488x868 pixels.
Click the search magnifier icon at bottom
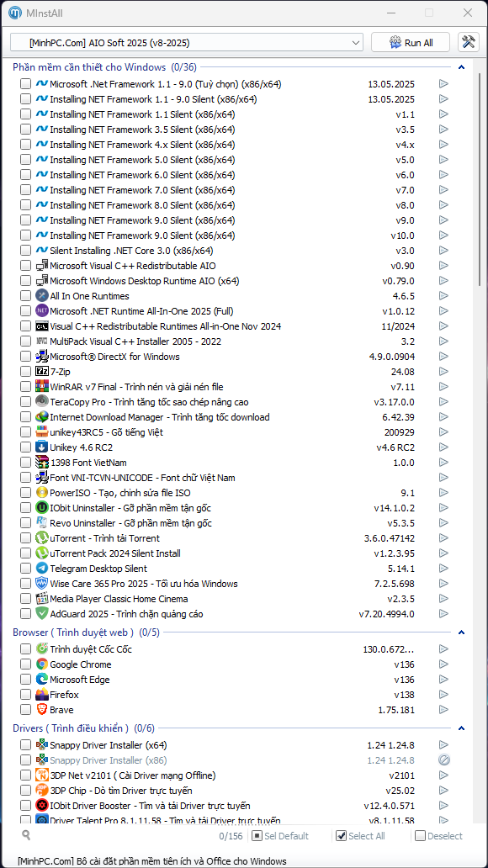coord(25,835)
